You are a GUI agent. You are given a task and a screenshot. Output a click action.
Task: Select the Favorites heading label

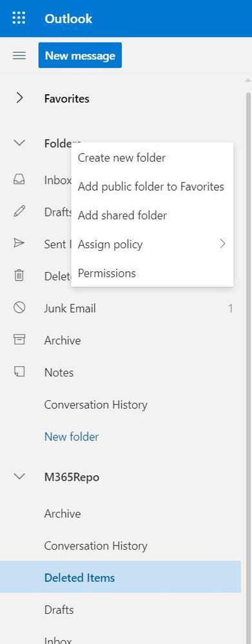pyautogui.click(x=67, y=99)
